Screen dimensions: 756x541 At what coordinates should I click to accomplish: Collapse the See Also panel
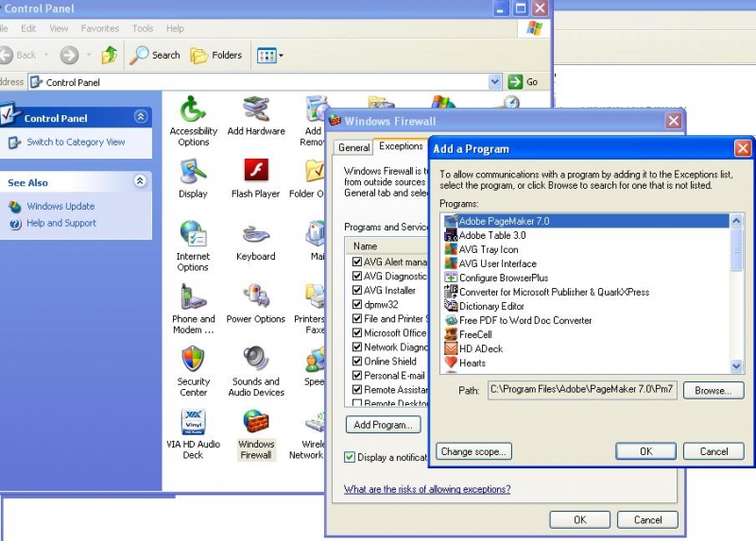(141, 181)
